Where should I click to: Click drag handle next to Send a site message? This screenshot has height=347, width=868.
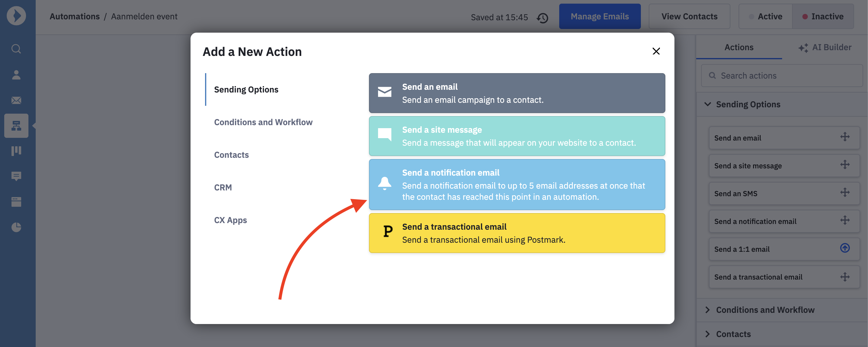pos(845,165)
